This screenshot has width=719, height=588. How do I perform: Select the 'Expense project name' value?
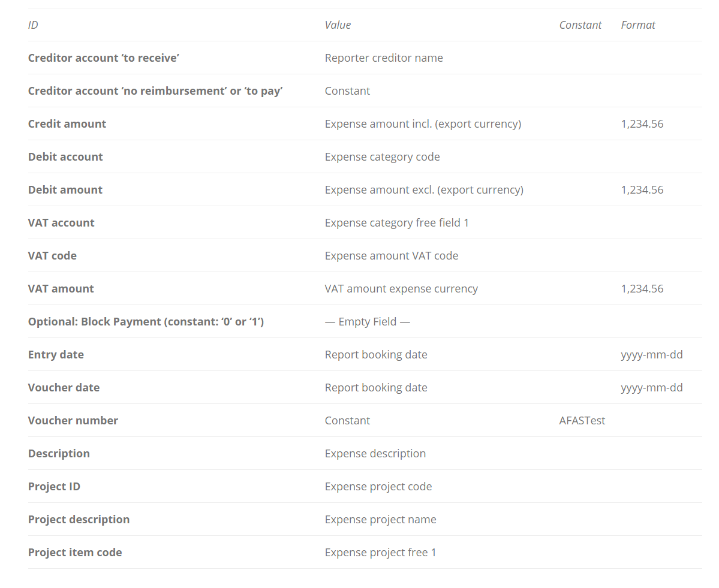(x=380, y=520)
